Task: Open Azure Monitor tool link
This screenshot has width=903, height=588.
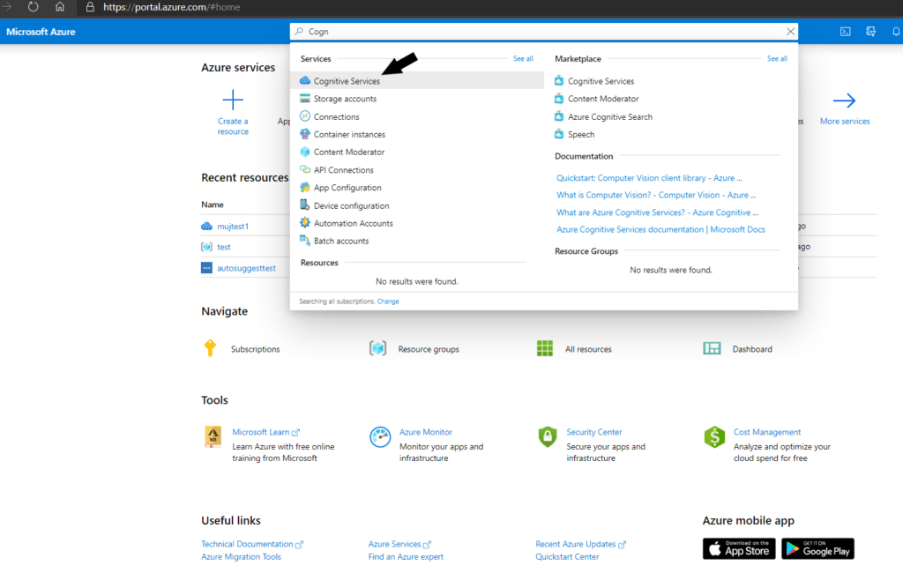Action: 425,432
